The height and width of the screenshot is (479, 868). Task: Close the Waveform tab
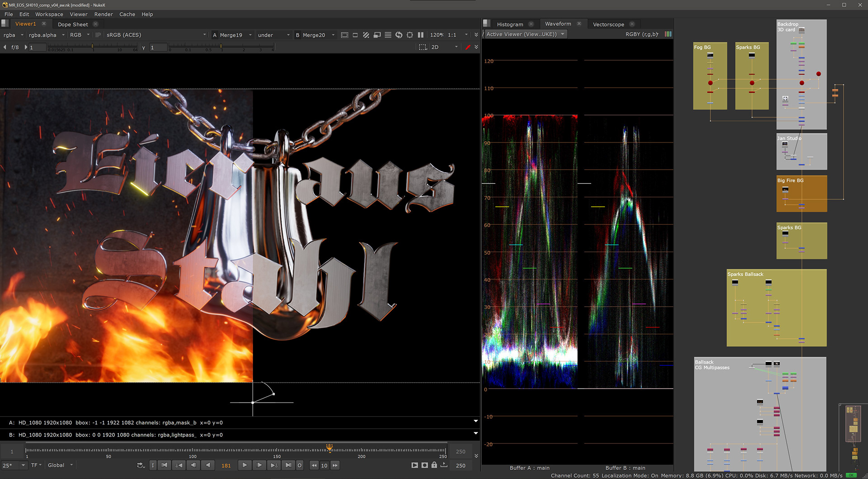click(x=579, y=24)
